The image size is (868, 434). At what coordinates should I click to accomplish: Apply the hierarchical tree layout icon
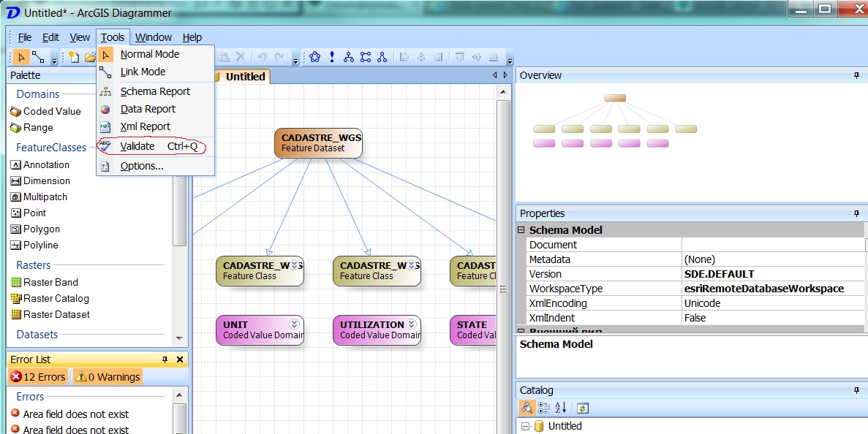coord(348,56)
